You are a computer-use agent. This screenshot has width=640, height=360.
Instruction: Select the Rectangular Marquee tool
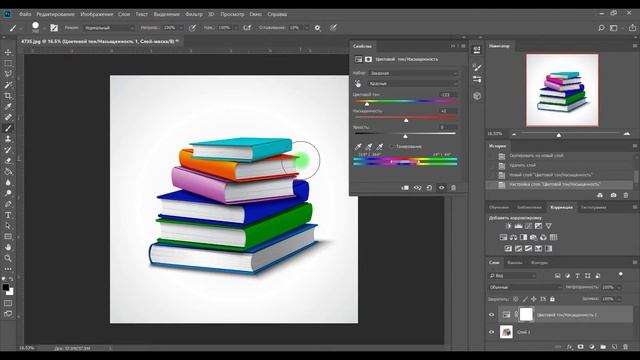coord(8,63)
